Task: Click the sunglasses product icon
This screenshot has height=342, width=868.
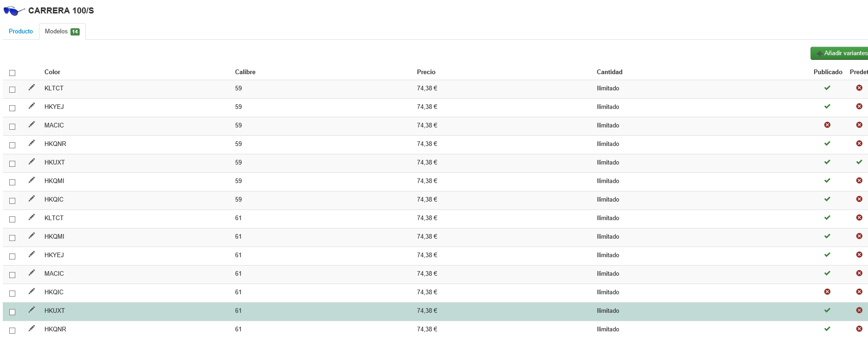Action: click(x=14, y=11)
